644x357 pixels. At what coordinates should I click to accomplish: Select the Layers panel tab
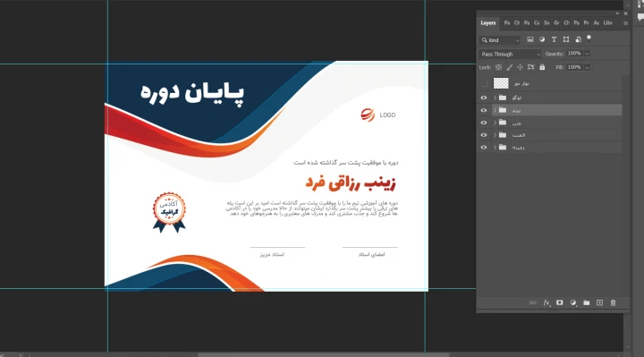[x=488, y=23]
